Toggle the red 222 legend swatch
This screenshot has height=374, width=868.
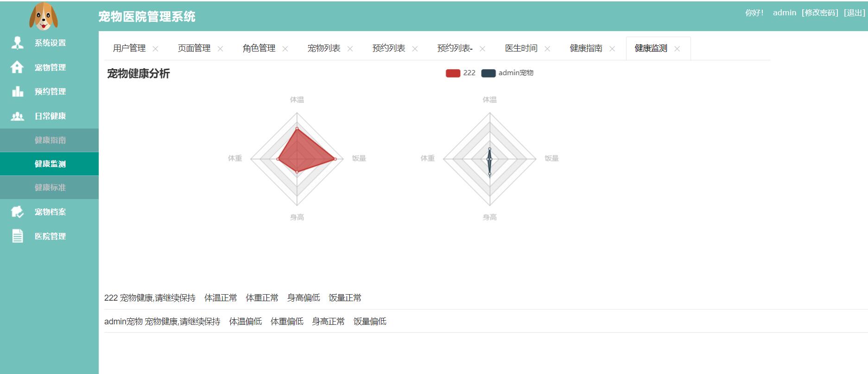pos(453,73)
